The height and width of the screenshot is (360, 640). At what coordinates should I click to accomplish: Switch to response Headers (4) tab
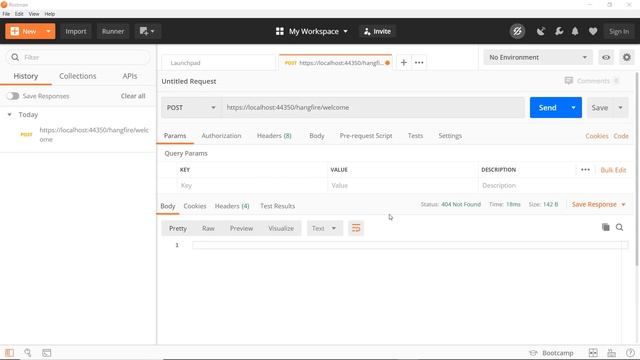tap(232, 206)
